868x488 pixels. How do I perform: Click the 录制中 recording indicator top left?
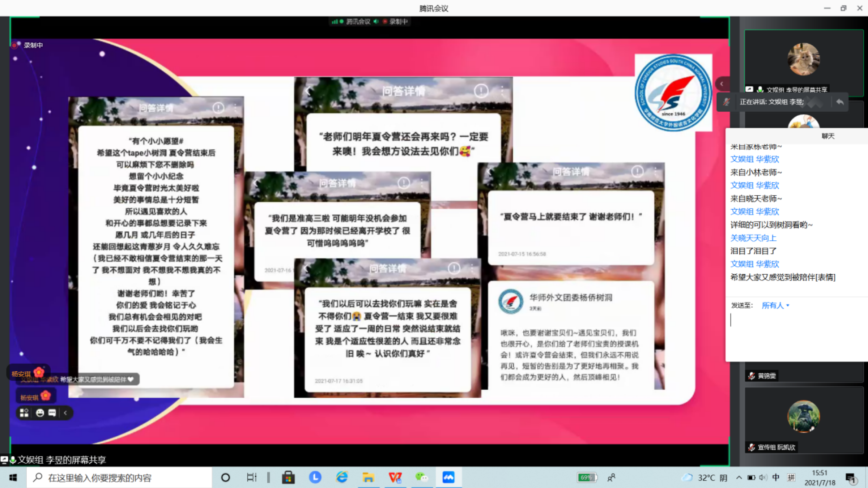pyautogui.click(x=27, y=45)
